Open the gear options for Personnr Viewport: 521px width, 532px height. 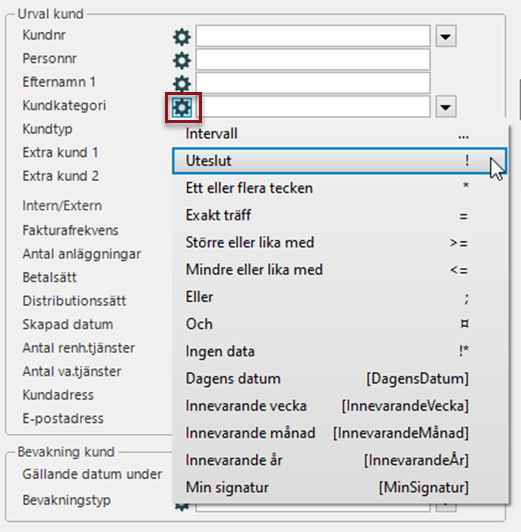182,60
